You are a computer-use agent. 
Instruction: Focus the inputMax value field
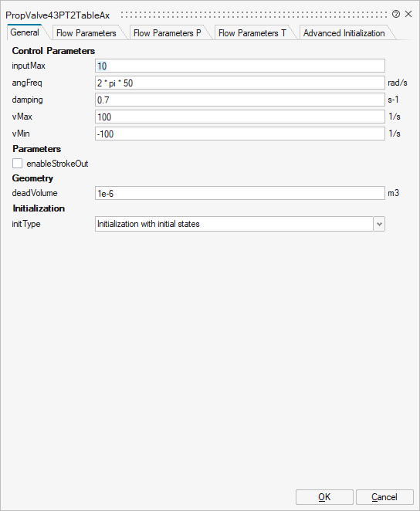click(240, 66)
